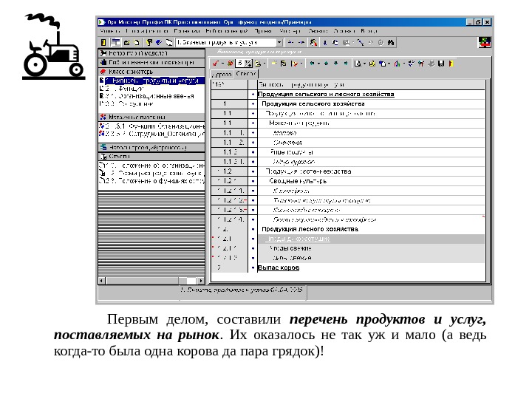This screenshot has width=532, height=399.
Task: Click the Выпас коров row link
Action: (x=279, y=267)
